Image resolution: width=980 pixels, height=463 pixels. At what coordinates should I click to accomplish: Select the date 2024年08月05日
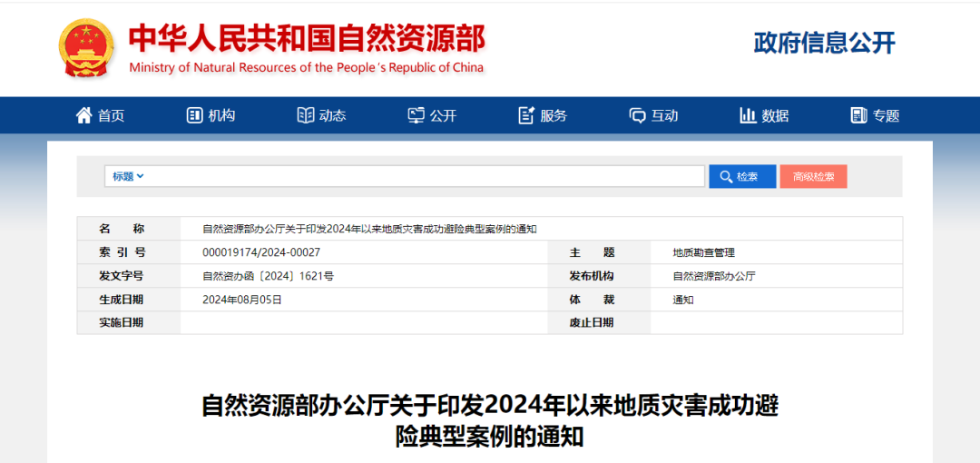[242, 300]
